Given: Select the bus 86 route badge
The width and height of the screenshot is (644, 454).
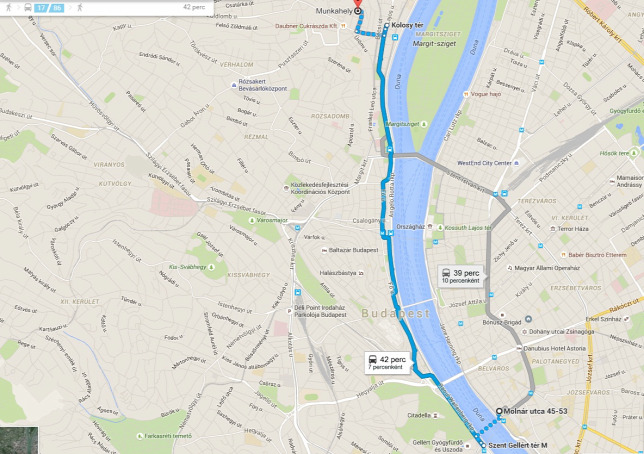Looking at the screenshot, I should 57,8.
